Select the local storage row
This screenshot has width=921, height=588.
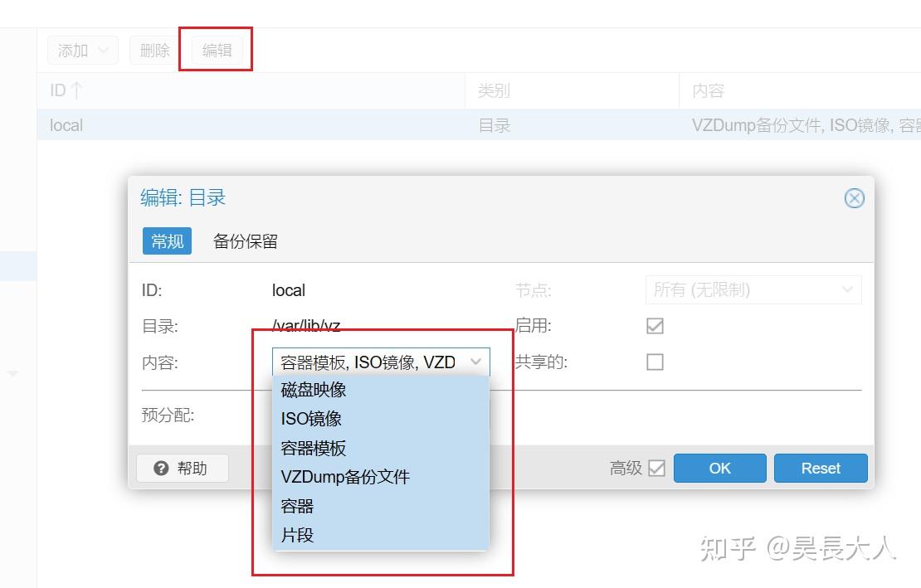[x=66, y=124]
